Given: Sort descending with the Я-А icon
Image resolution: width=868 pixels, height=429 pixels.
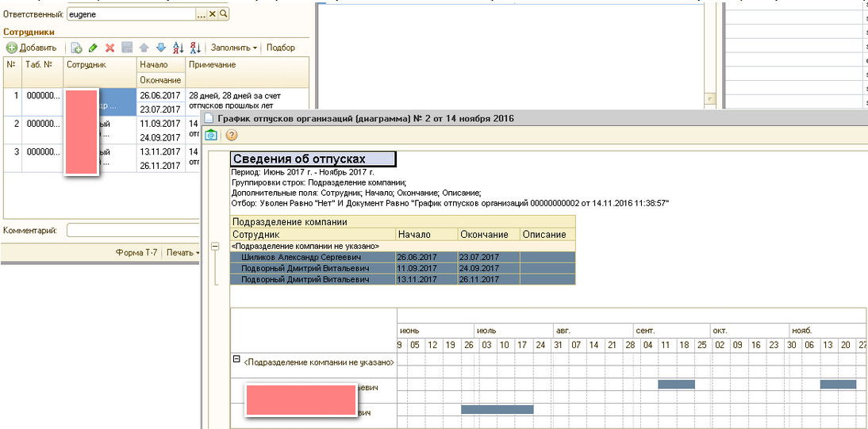Looking at the screenshot, I should 195,48.
